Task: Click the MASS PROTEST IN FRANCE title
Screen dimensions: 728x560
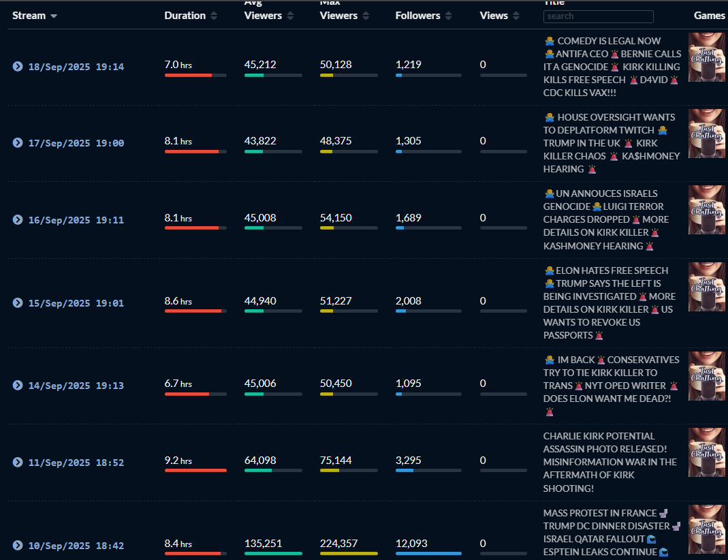Action: click(x=612, y=533)
